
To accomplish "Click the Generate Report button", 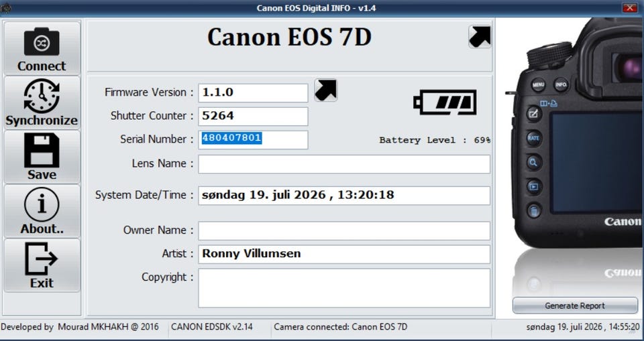I will [575, 305].
